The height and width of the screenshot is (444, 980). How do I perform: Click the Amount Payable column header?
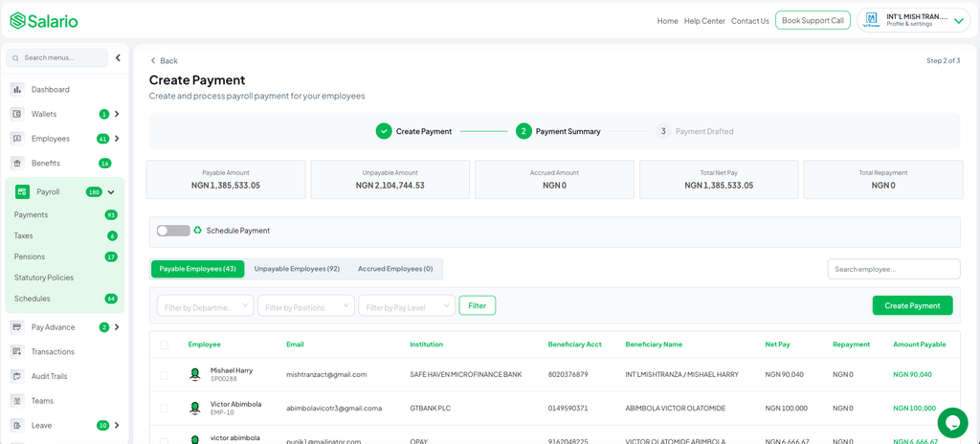coord(920,344)
